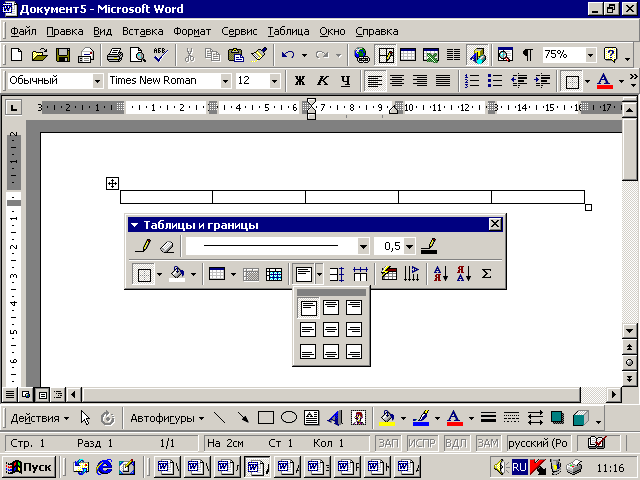This screenshot has height=480, width=640.
Task: Insert a table from the standard toolbar
Action: coord(408,55)
